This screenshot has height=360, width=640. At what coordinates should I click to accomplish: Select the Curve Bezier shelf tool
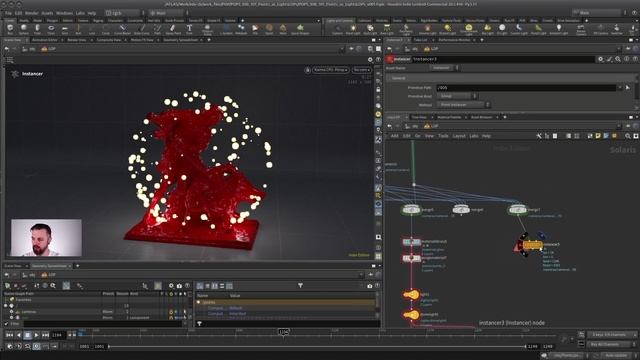[x=122, y=29]
